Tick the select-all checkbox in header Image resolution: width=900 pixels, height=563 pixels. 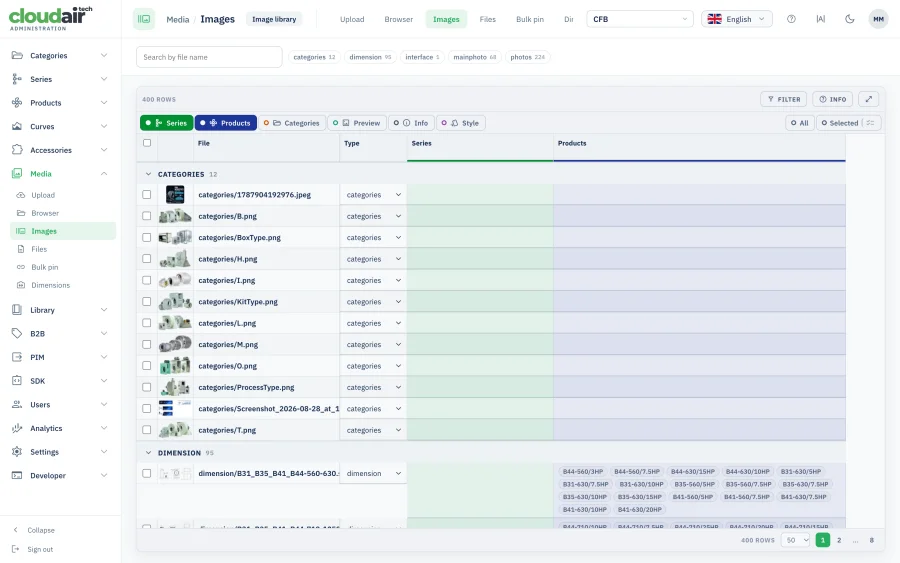pos(147,143)
